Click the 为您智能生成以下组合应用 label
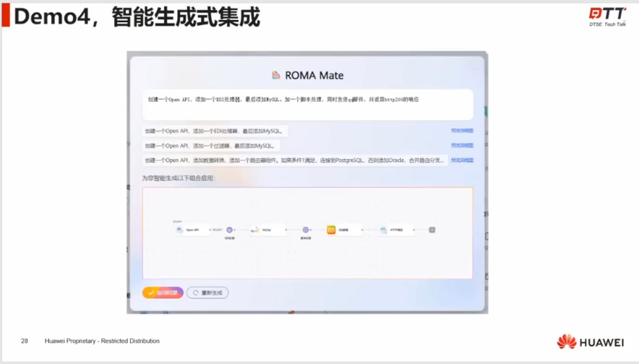 pos(178,178)
